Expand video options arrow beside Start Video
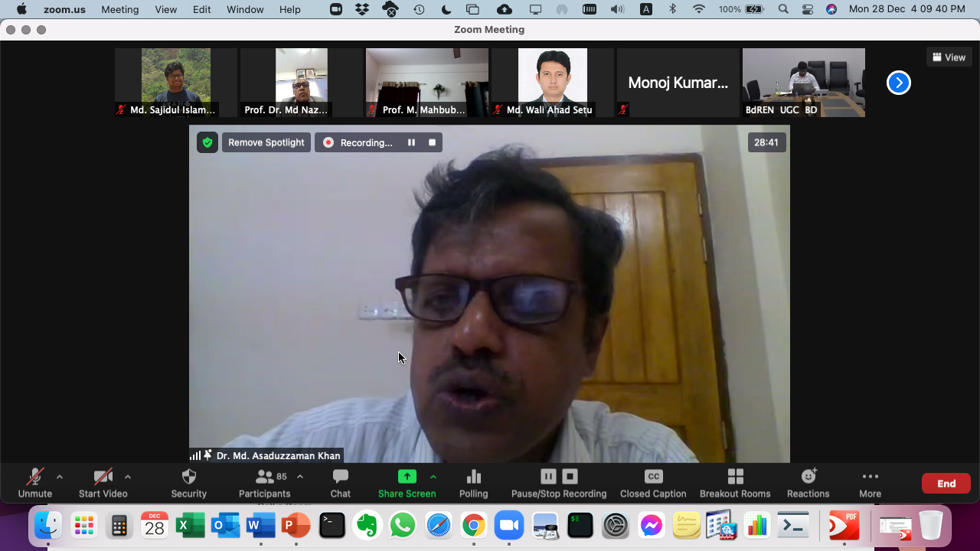 128,477
